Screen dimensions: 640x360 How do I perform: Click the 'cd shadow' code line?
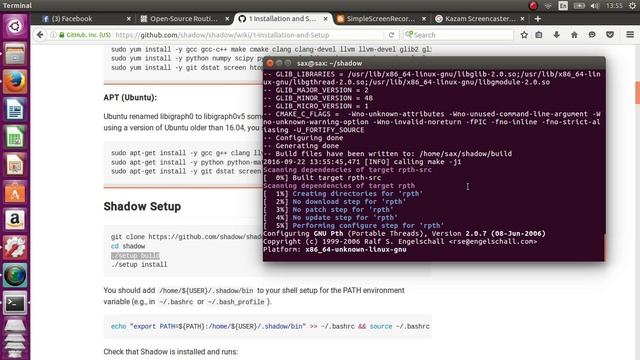128,246
